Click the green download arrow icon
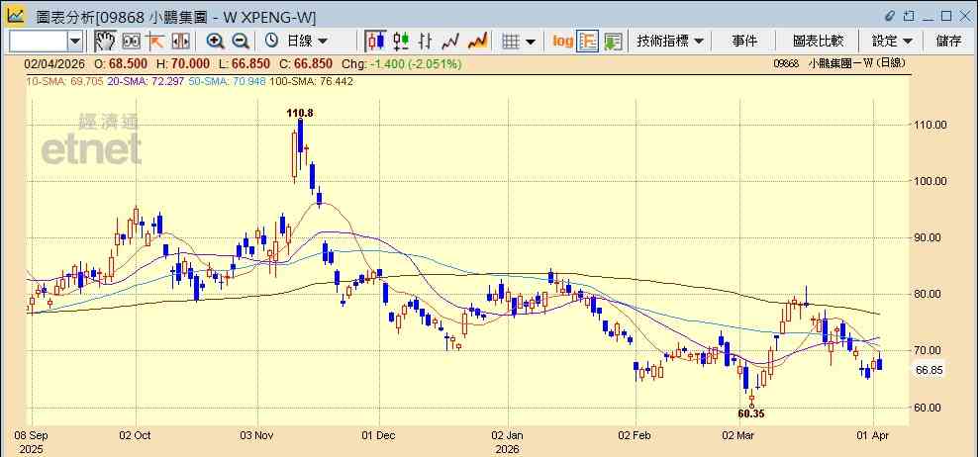The height and width of the screenshot is (457, 980). coord(613,42)
